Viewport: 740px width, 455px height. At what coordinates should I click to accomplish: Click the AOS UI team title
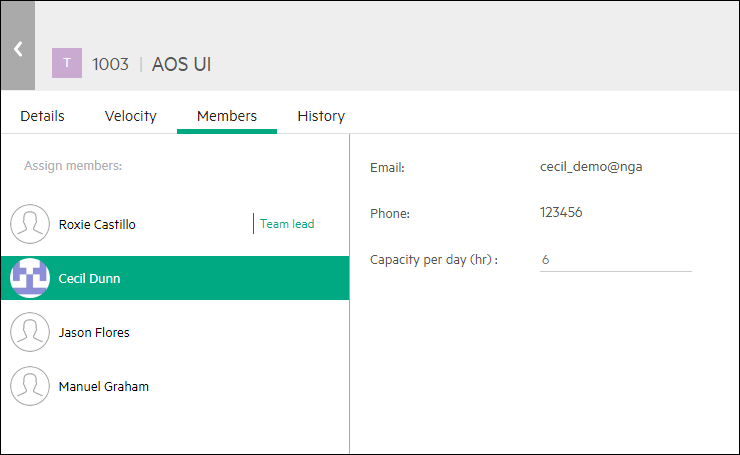point(181,64)
